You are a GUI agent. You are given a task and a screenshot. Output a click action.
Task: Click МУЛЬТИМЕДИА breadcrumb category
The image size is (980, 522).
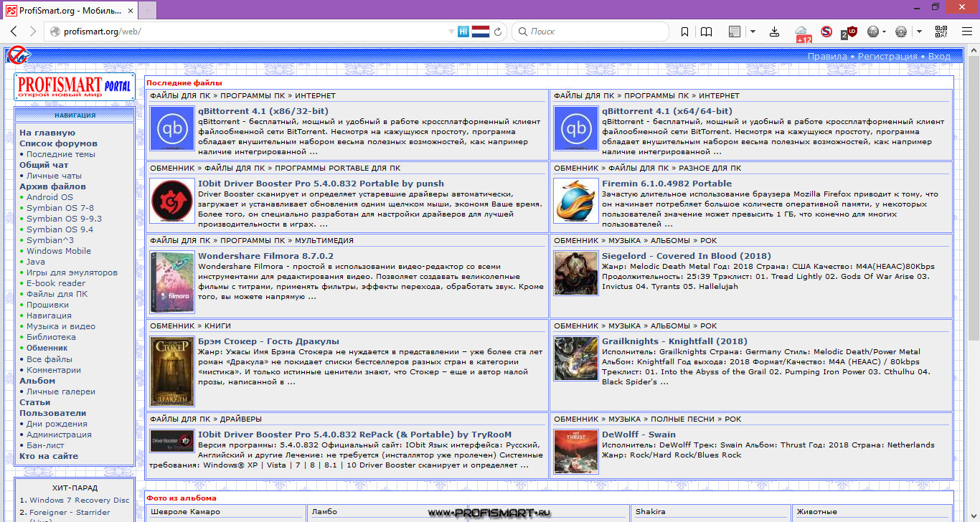(324, 240)
